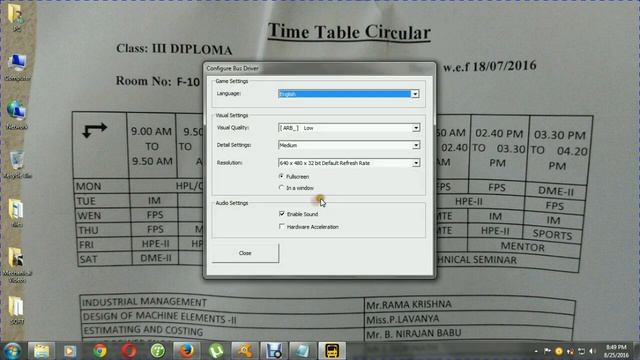The width and height of the screenshot is (640, 360).
Task: Choose the In a window option
Action: click(281, 188)
